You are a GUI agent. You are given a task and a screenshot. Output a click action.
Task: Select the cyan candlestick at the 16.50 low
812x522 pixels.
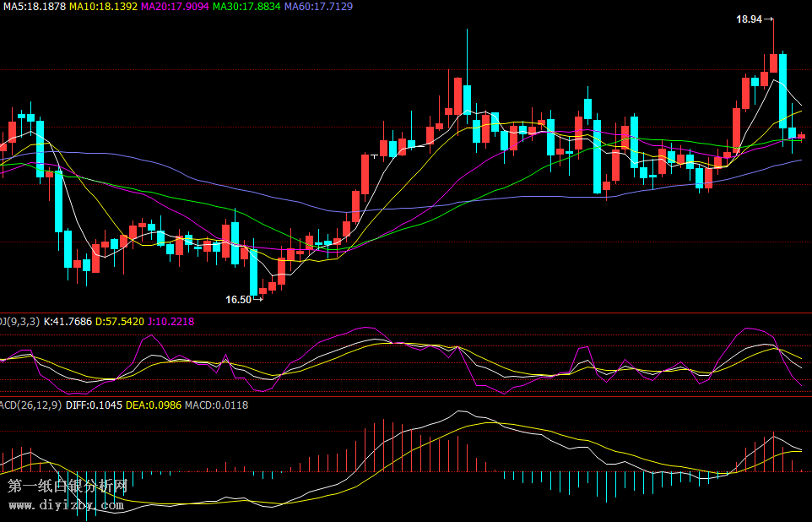[x=253, y=272]
